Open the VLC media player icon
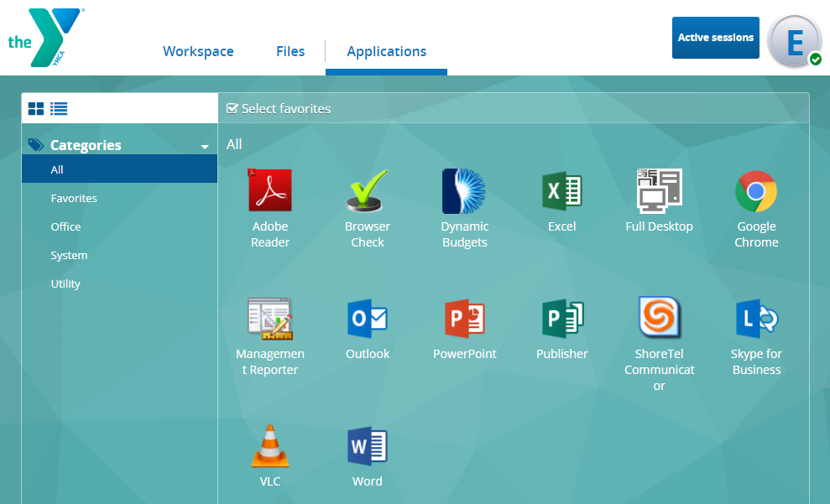 point(269,446)
